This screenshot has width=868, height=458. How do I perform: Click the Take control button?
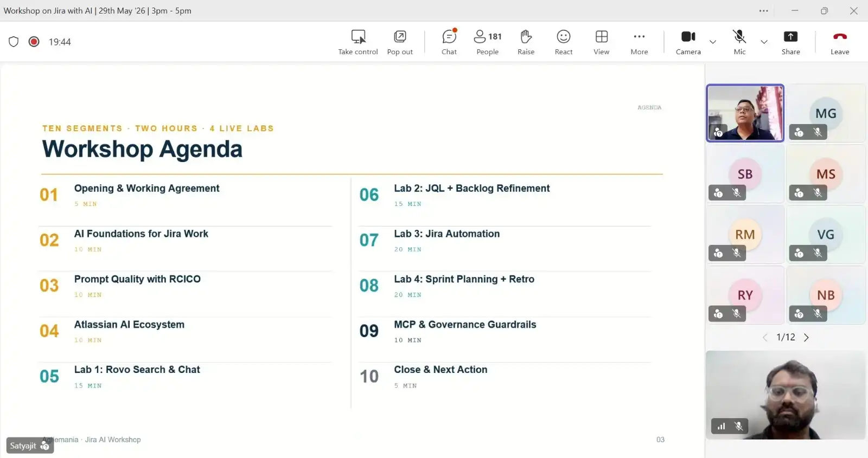(x=358, y=42)
